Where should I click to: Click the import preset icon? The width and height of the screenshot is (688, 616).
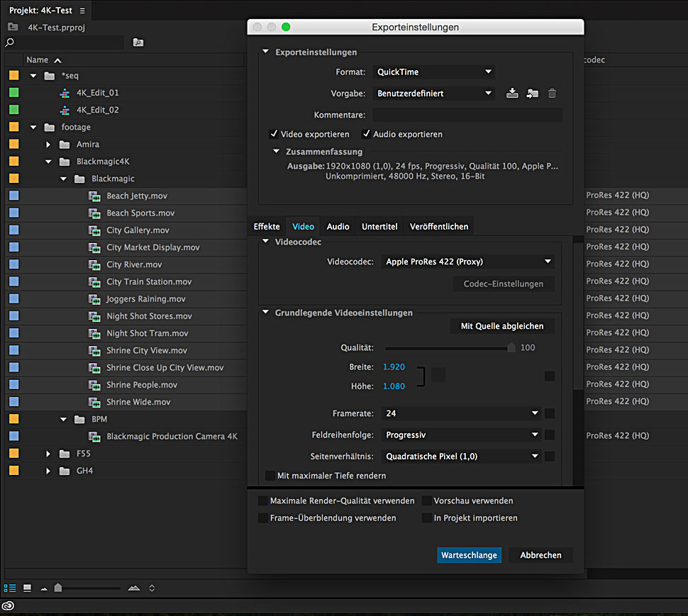532,94
